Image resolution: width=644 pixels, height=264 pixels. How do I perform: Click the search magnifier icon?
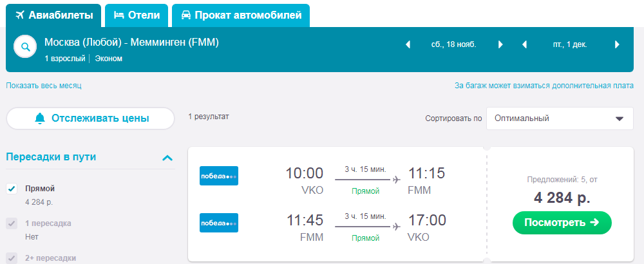[x=26, y=47]
